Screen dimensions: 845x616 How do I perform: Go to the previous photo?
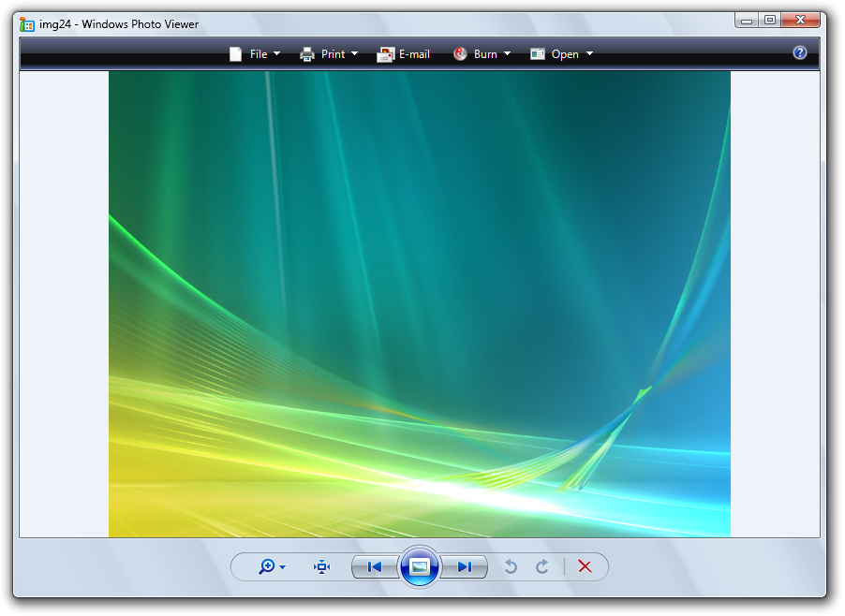point(374,566)
